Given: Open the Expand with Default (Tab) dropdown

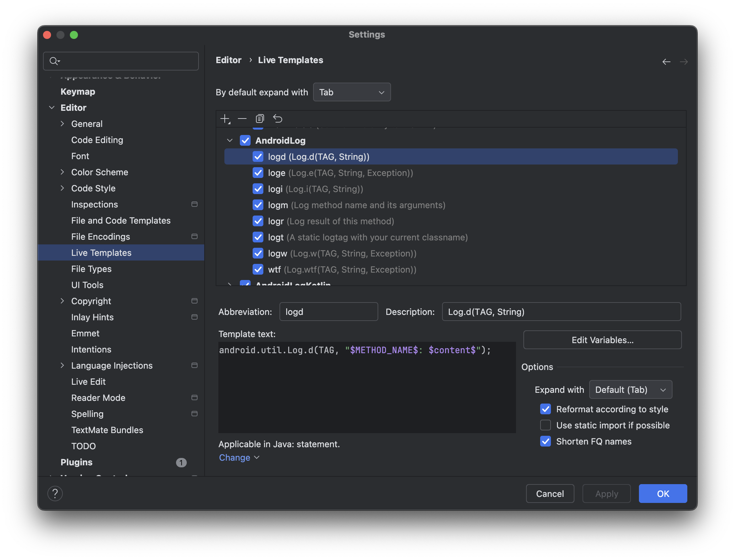Looking at the screenshot, I should tap(631, 389).
